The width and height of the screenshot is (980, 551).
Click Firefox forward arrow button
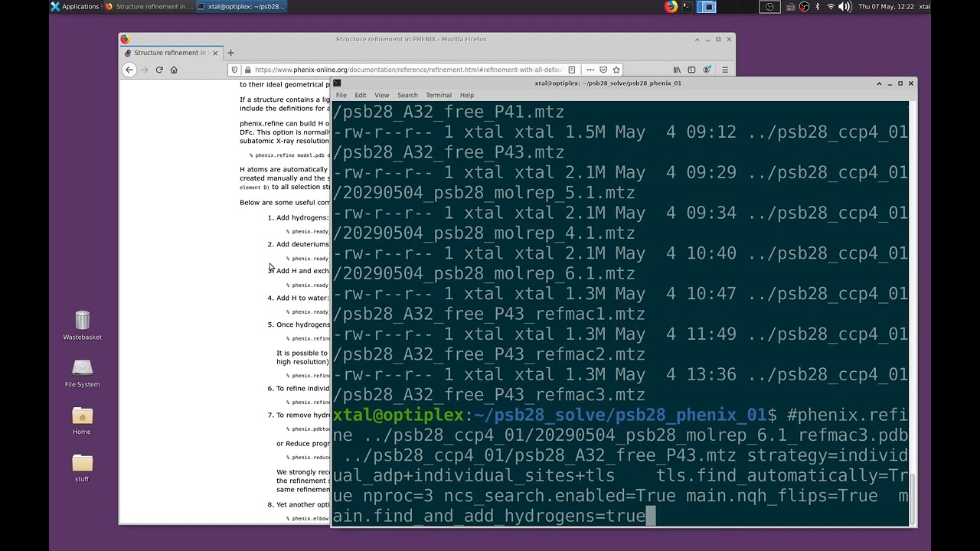[144, 70]
